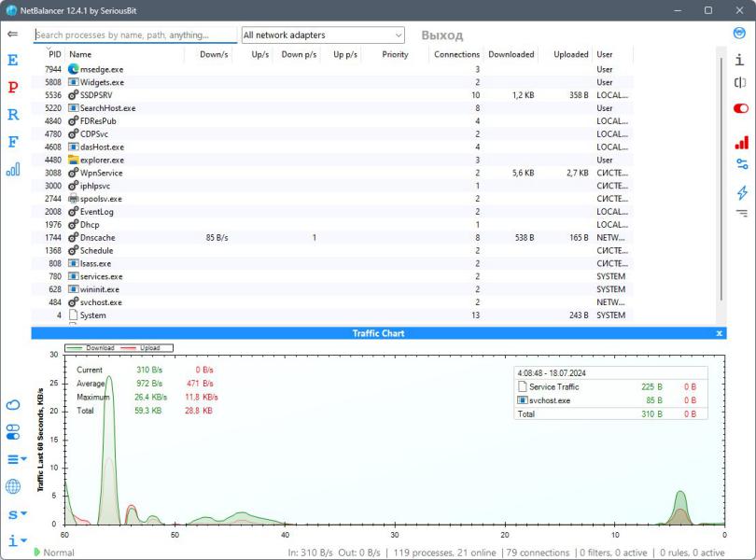Click the Normal status indicator
This screenshot has height=560, width=756.
tap(54, 553)
